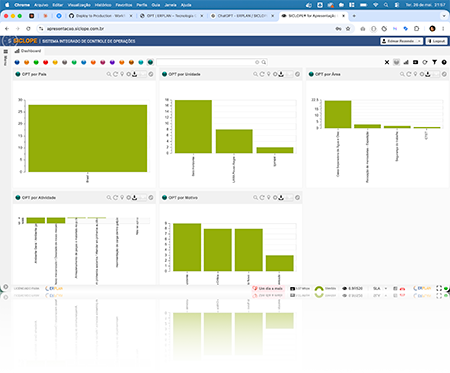
Task: Zoom the OPT por Motivo panel
Action: pyautogui.click(x=255, y=198)
